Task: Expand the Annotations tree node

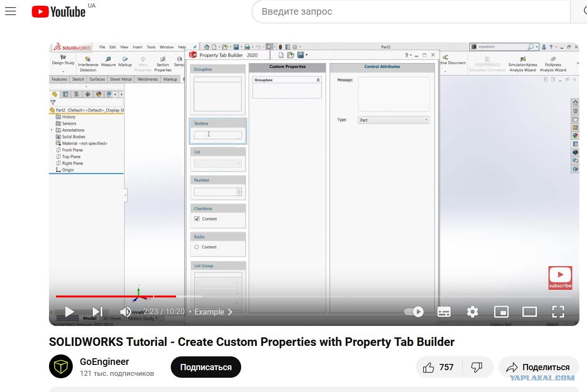Action: (52, 130)
